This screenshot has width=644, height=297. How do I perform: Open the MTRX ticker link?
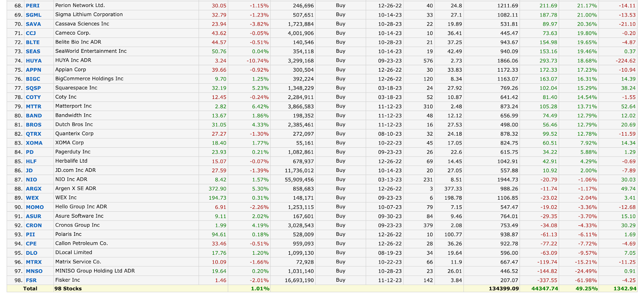34,262
